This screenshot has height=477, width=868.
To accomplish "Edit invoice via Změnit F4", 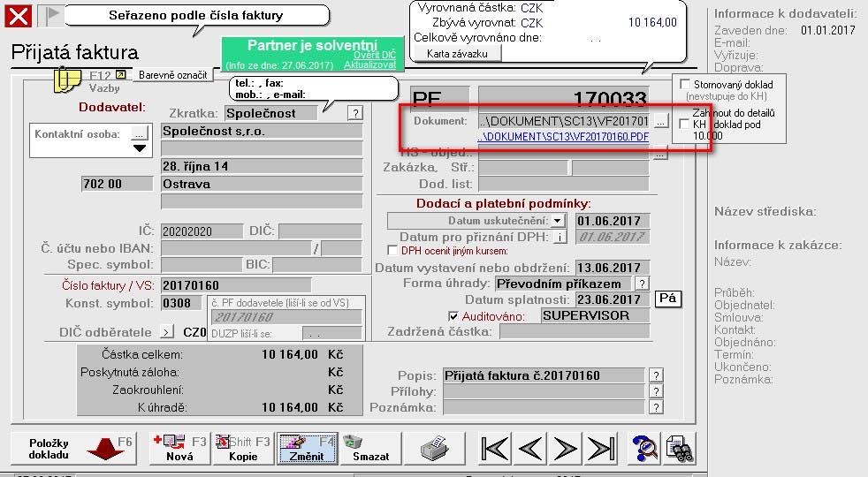I will [308, 448].
